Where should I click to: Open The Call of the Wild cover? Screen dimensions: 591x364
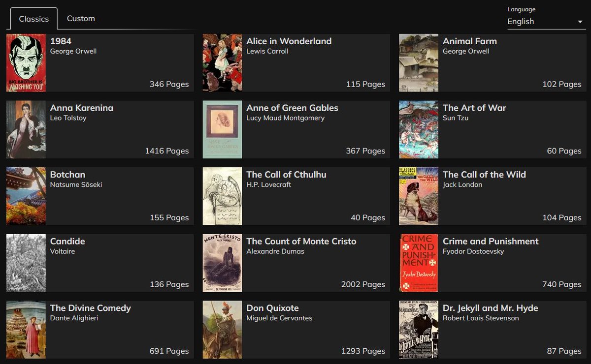419,196
